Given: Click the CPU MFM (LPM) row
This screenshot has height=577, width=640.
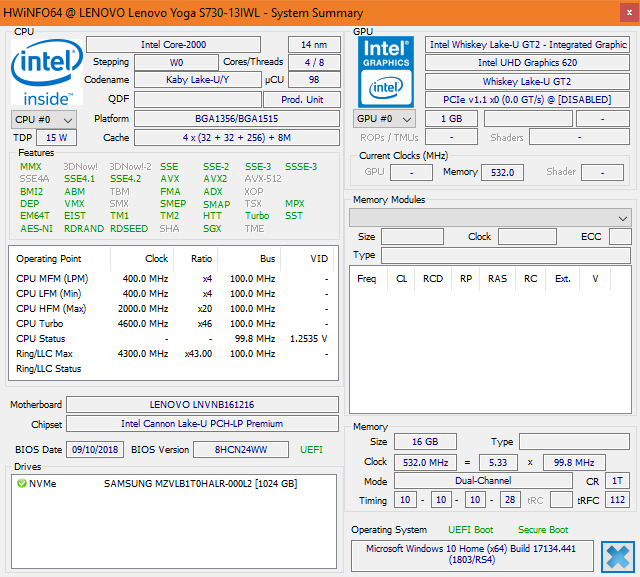Looking at the screenshot, I should pos(172,279).
